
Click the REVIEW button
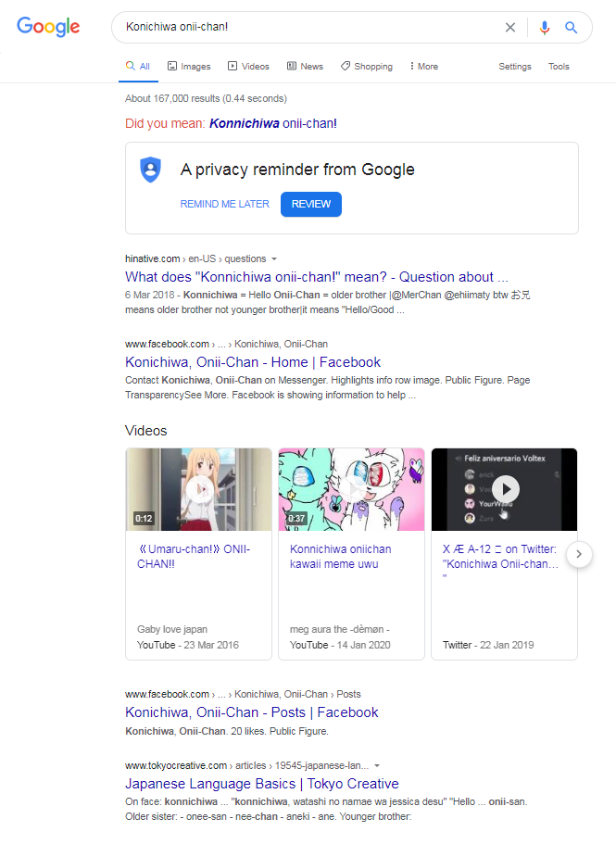click(x=311, y=204)
